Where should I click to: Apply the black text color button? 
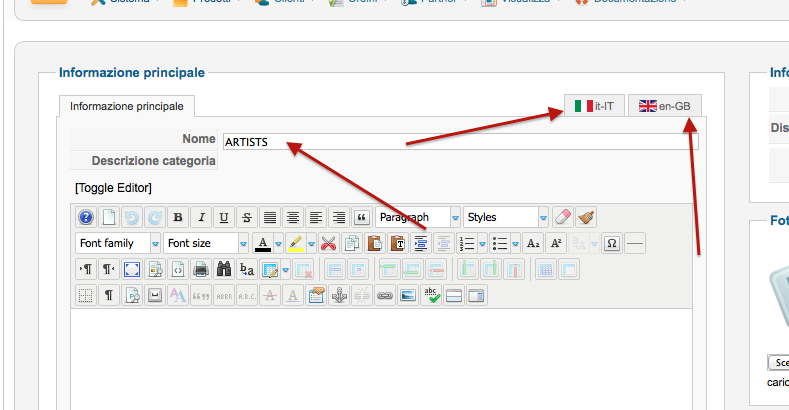pyautogui.click(x=263, y=243)
